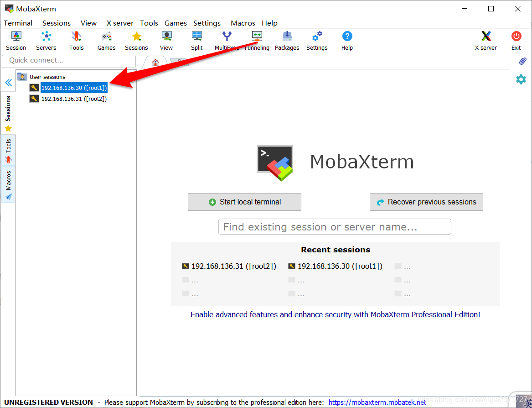Click the Professional Edition promotional link
The height and width of the screenshot is (408, 532).
335,314
